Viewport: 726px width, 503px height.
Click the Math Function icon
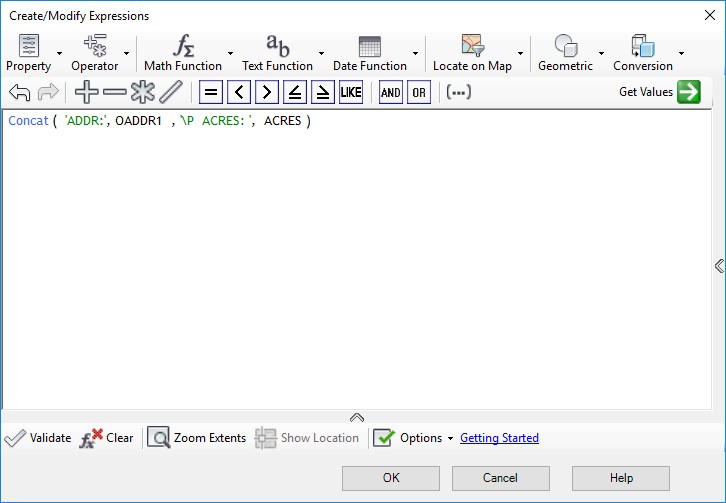click(x=183, y=45)
